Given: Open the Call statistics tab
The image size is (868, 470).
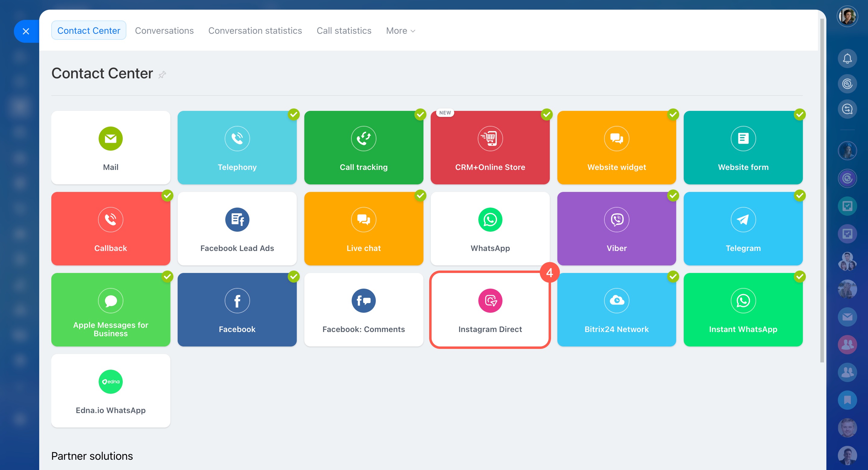Looking at the screenshot, I should click(x=344, y=31).
